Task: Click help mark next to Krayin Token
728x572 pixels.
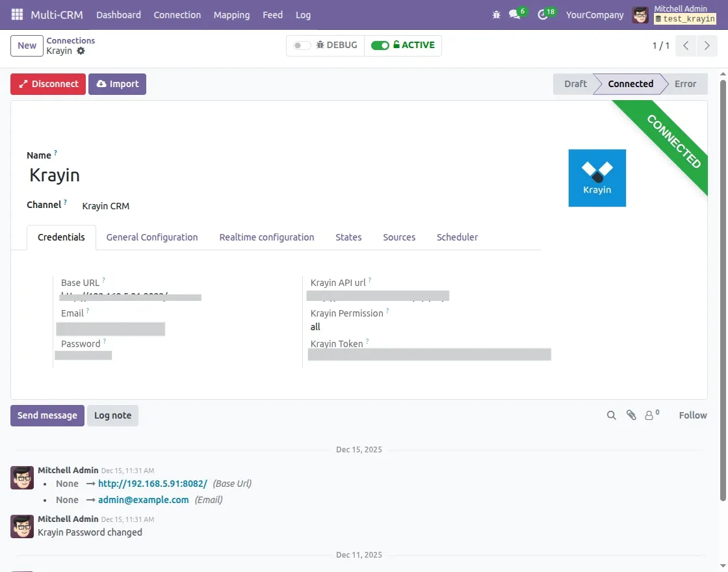Action: [367, 341]
